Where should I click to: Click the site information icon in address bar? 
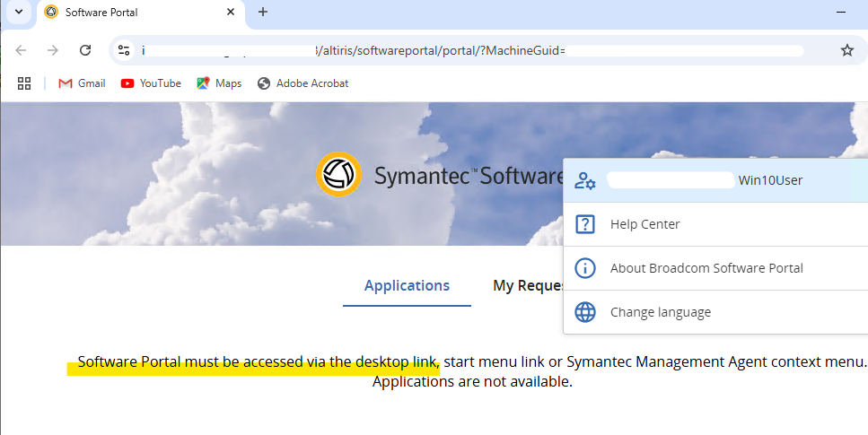tap(125, 50)
